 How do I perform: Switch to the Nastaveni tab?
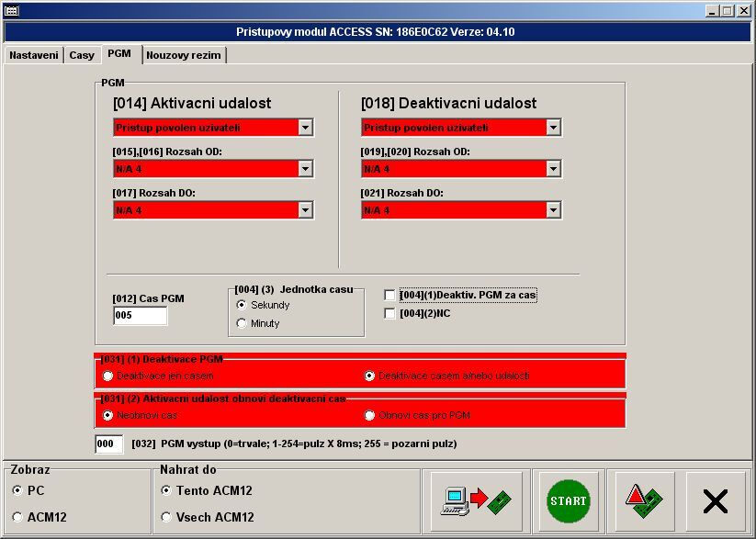(34, 55)
